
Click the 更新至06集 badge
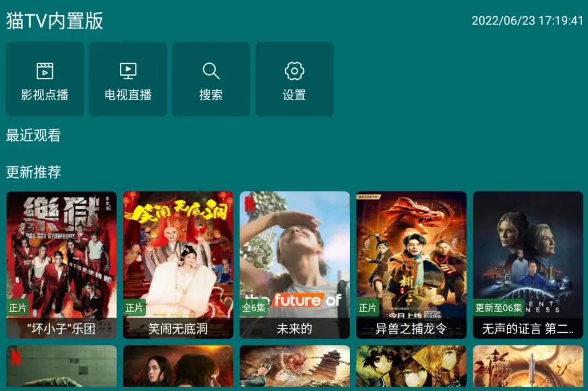point(499,308)
